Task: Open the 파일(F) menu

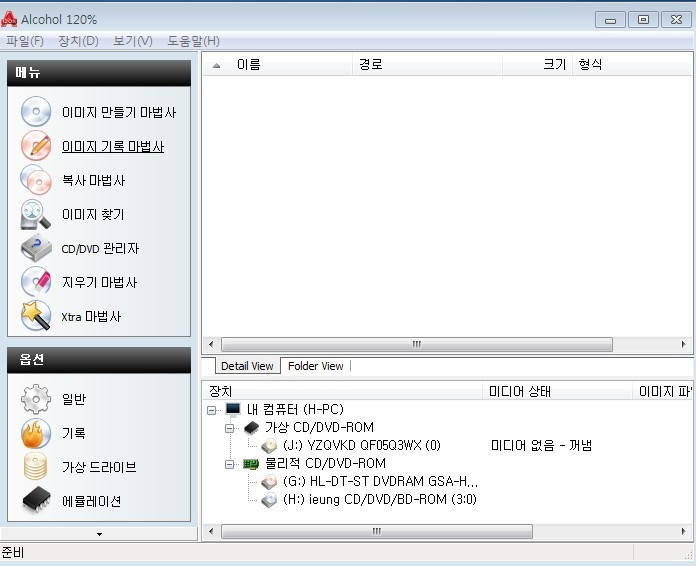Action: tap(25, 41)
